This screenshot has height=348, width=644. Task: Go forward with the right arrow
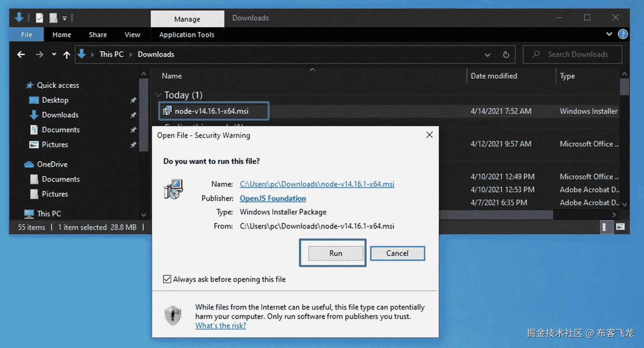pos(39,55)
